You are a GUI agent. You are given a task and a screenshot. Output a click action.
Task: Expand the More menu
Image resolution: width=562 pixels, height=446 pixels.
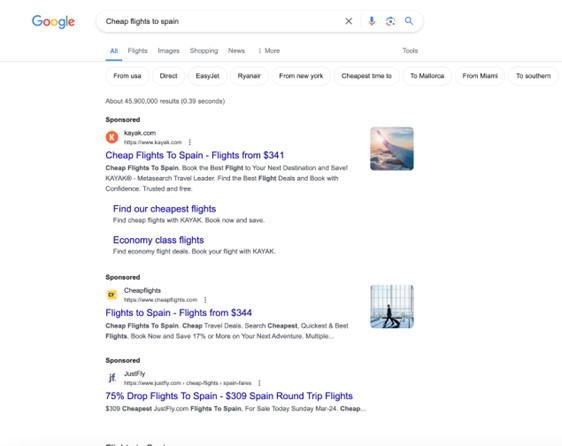click(269, 51)
